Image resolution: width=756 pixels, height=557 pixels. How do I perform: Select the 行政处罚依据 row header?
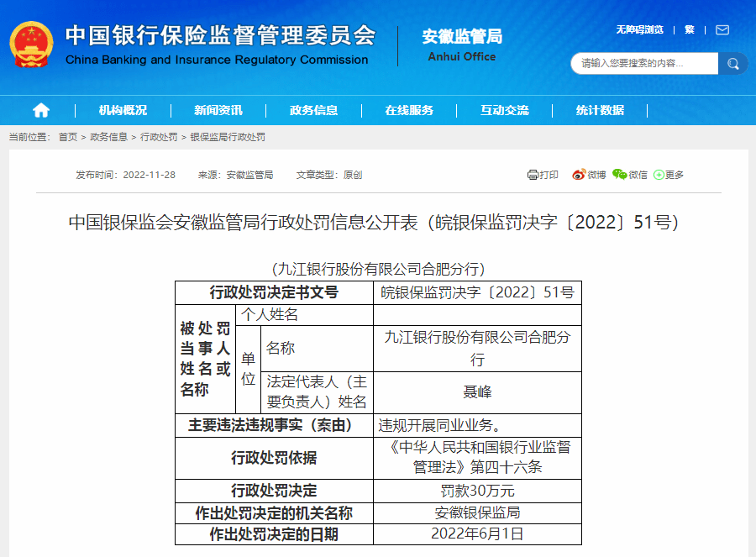274,458
